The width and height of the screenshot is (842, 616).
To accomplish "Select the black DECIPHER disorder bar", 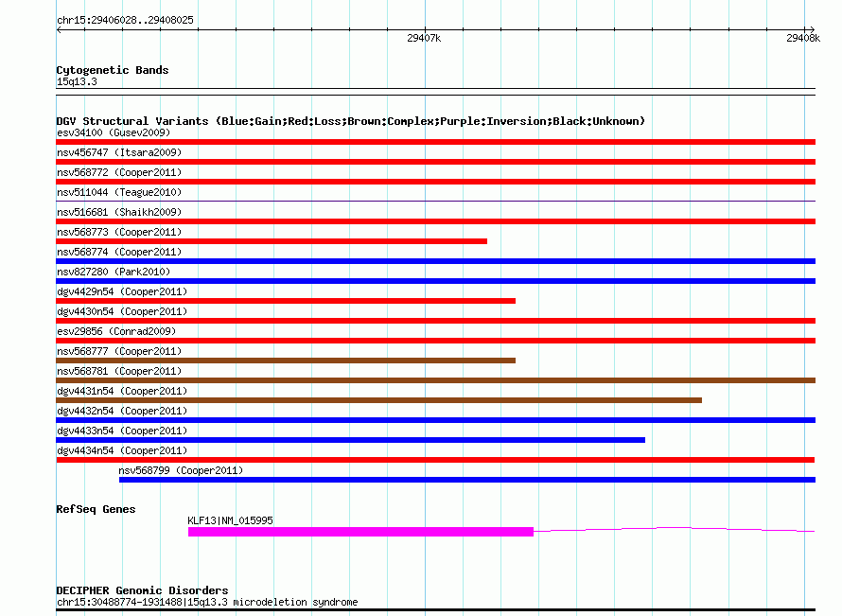I will [435, 610].
